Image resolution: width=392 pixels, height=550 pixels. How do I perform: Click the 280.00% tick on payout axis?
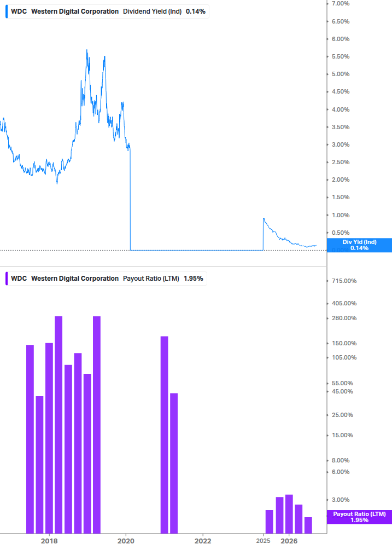click(x=344, y=318)
